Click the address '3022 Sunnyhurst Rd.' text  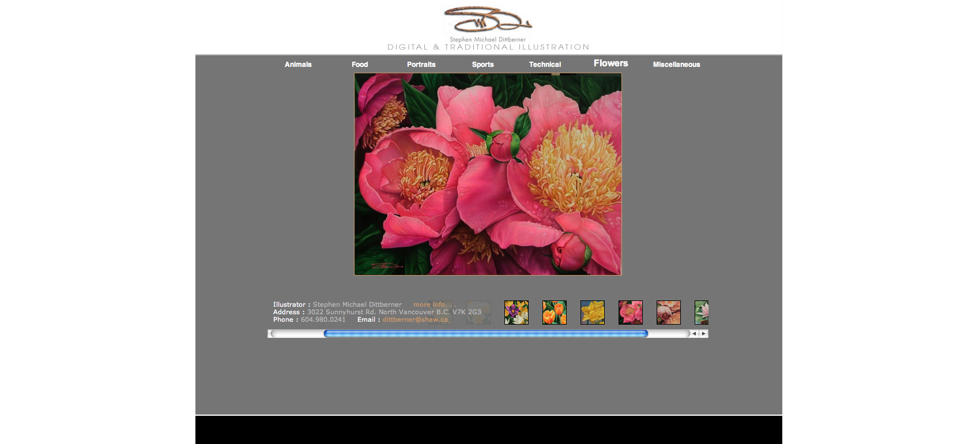point(341,312)
